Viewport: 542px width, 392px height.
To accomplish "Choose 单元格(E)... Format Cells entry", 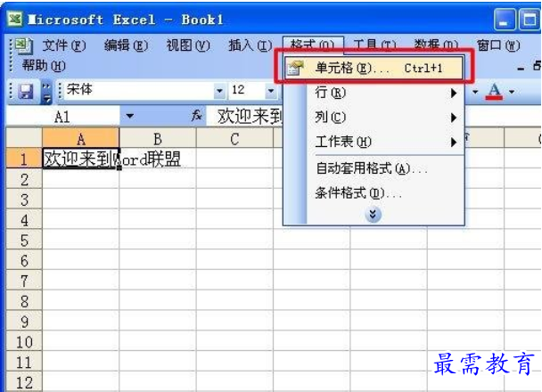I will pos(374,68).
